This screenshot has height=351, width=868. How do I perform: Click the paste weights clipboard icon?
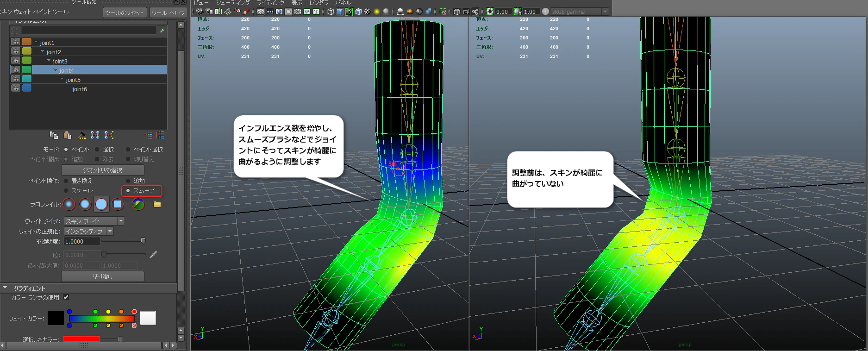coord(68,135)
